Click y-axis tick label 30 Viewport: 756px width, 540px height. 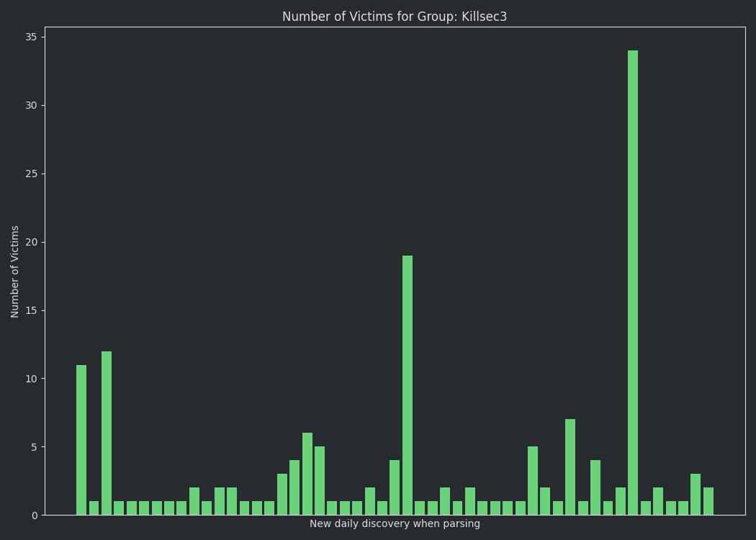point(32,106)
